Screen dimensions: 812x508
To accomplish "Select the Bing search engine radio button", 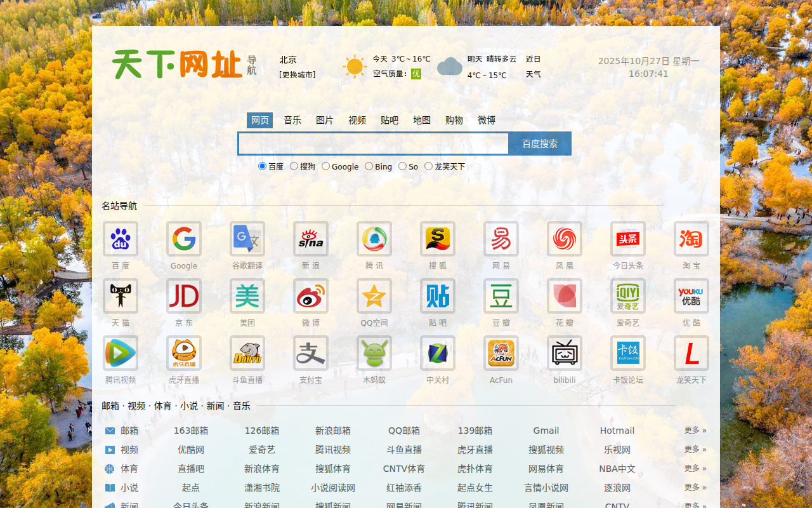I will coord(368,166).
